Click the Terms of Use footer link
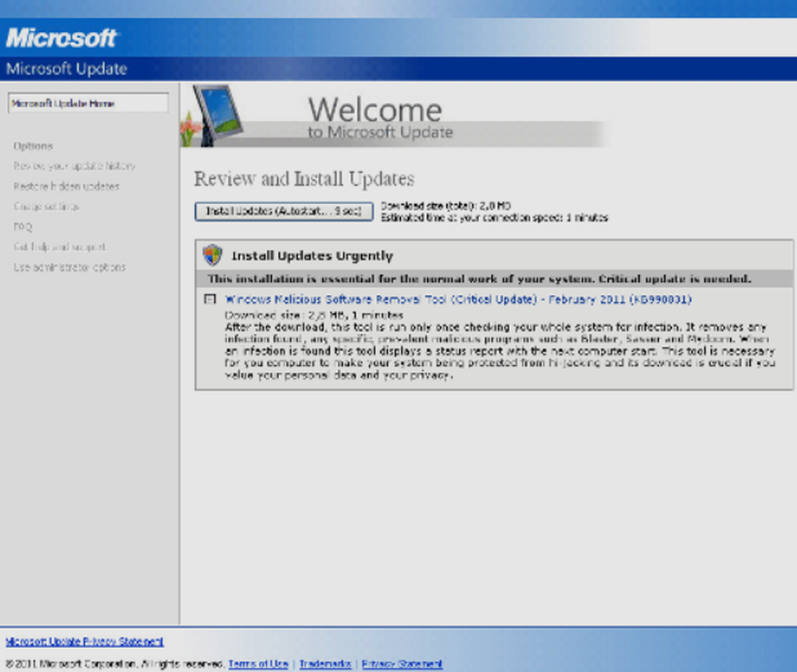This screenshot has height=672, width=797. click(258, 664)
